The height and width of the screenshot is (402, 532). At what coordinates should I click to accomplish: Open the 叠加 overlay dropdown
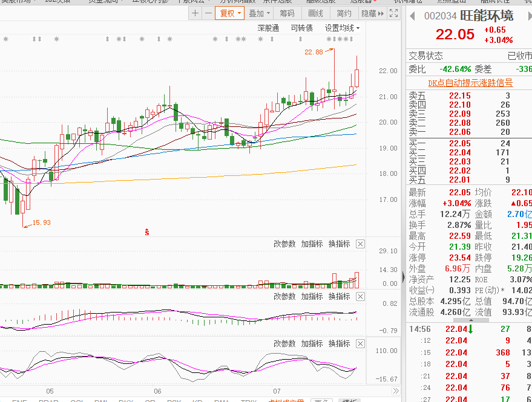(x=259, y=13)
